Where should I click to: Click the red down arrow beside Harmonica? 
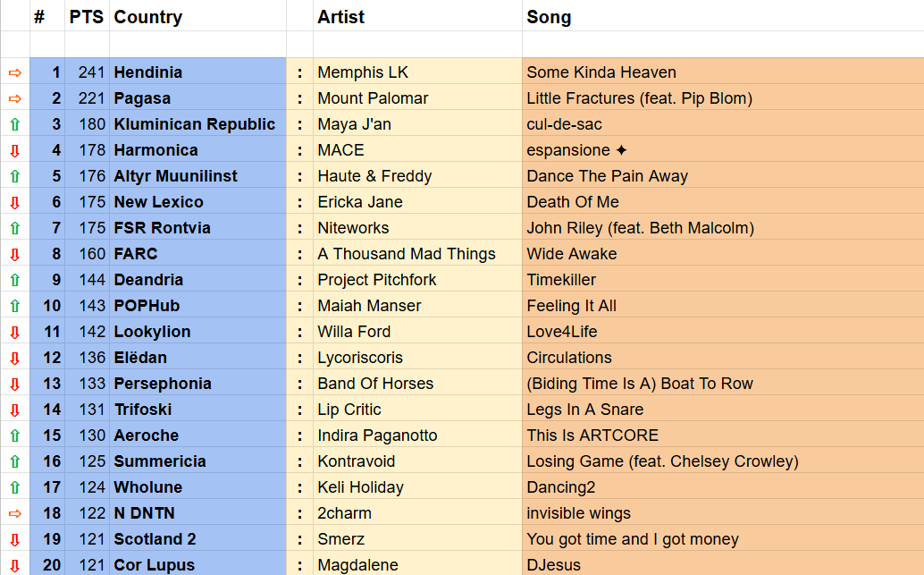[x=14, y=150]
